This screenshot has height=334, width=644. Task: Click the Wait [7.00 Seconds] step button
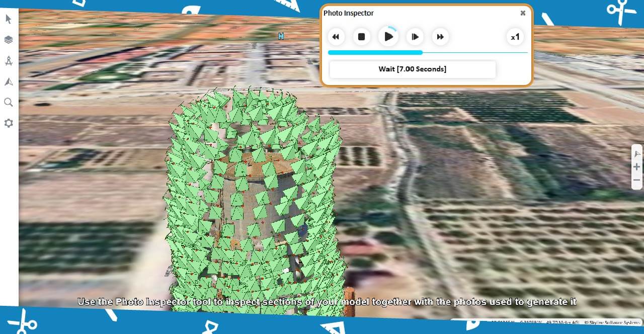(x=412, y=69)
